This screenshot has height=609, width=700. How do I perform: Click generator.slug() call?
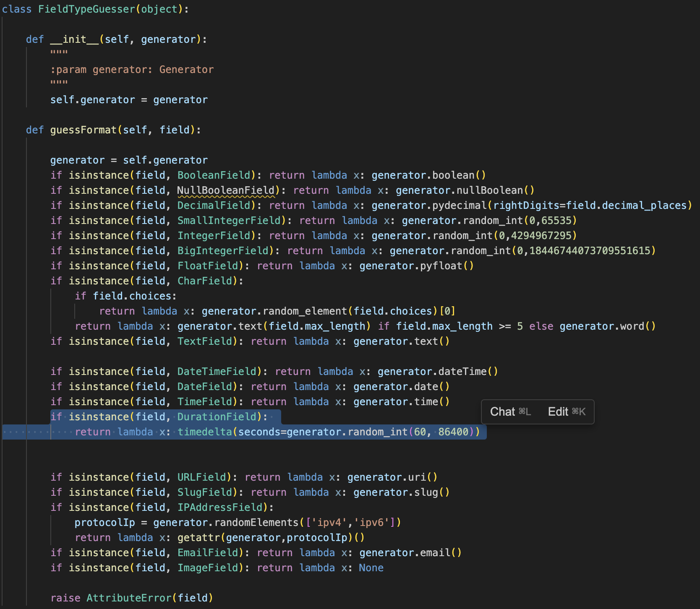tap(402, 492)
